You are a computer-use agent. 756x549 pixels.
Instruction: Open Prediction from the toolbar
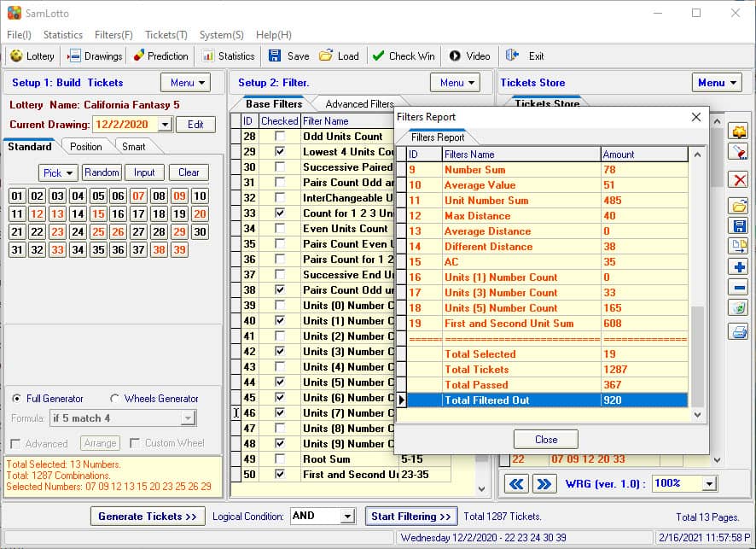tap(160, 56)
